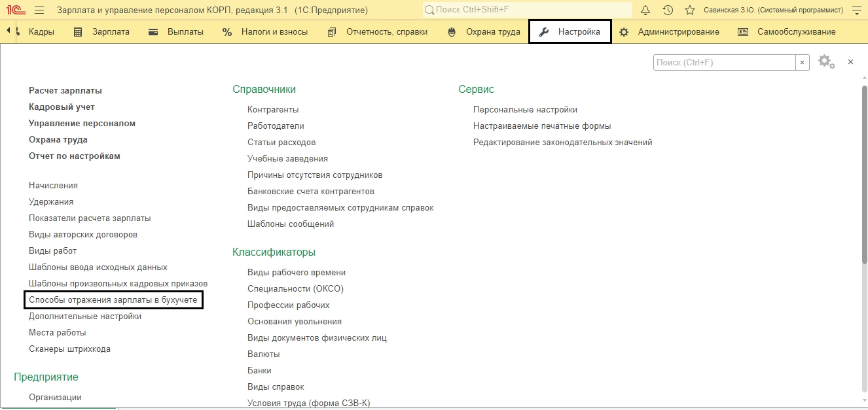
Task: Open the history clock icon
Action: coord(668,10)
